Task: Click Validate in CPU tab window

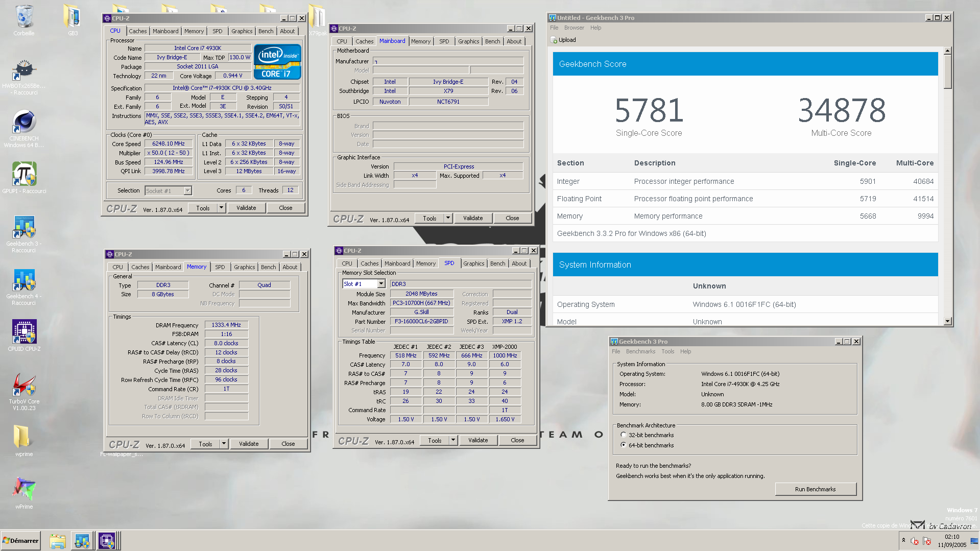Action: (x=246, y=208)
